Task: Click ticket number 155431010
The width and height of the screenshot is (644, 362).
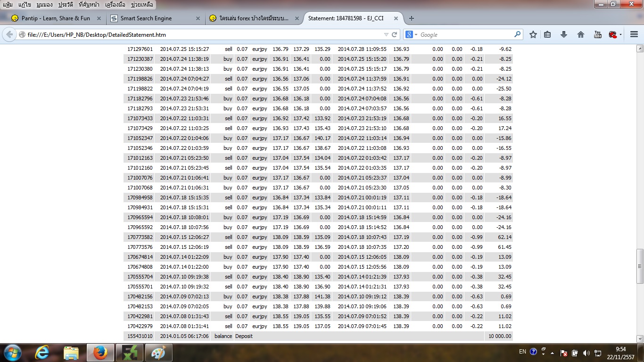Action: click(x=140, y=336)
